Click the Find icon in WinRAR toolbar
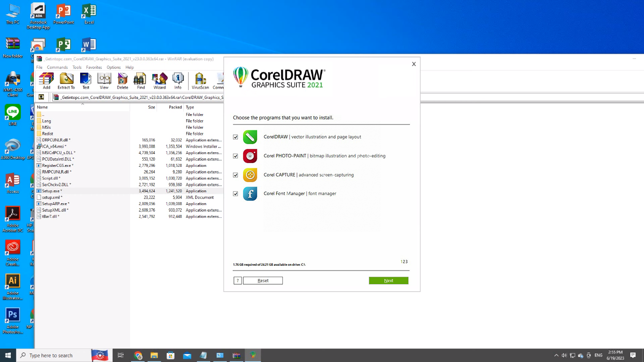Image resolution: width=644 pixels, height=362 pixels. [x=140, y=81]
